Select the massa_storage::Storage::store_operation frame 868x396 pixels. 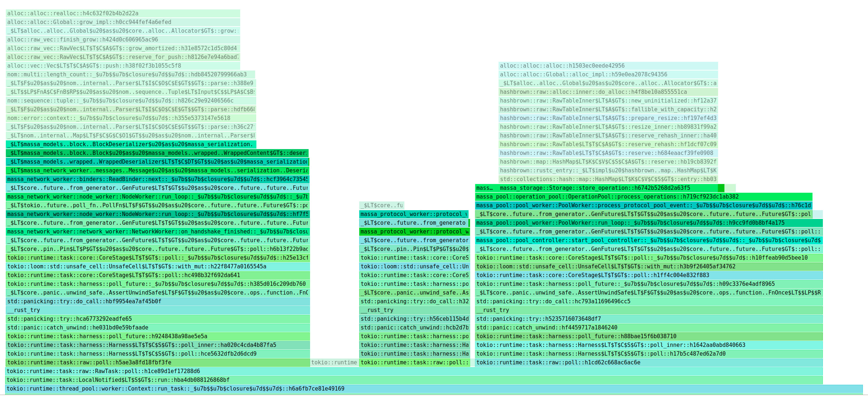tap(608, 188)
